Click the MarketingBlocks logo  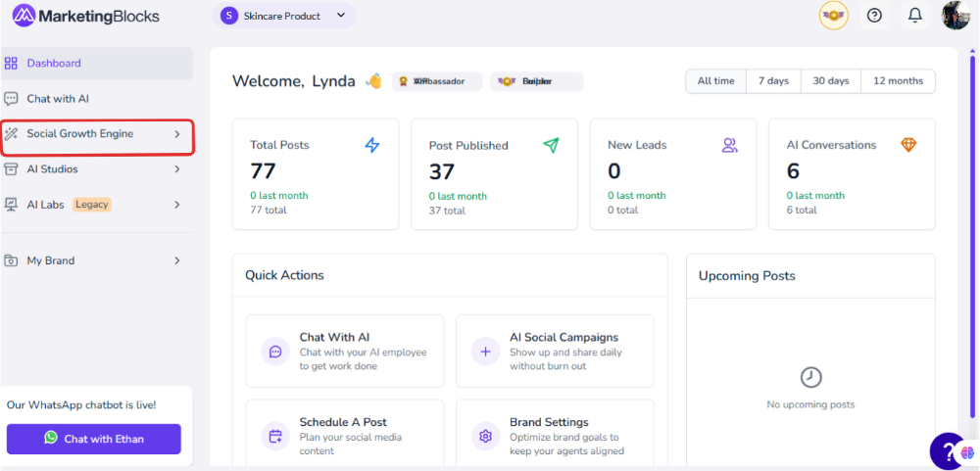(x=85, y=16)
